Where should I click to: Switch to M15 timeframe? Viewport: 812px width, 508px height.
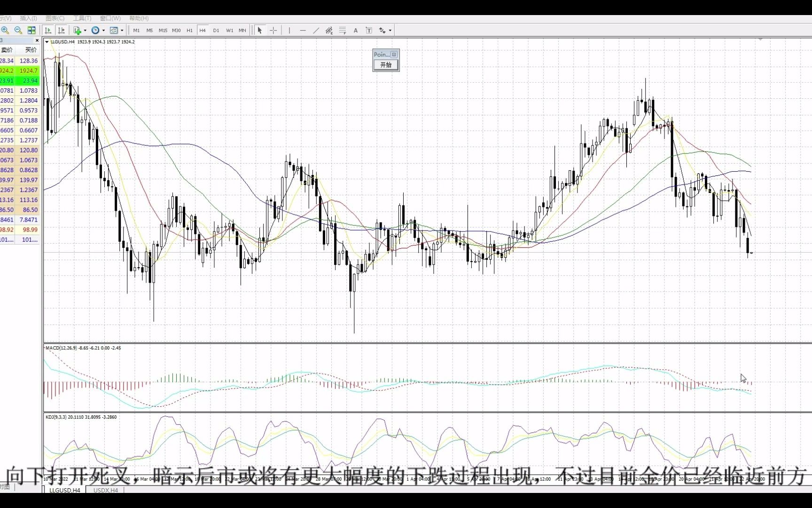[163, 30]
